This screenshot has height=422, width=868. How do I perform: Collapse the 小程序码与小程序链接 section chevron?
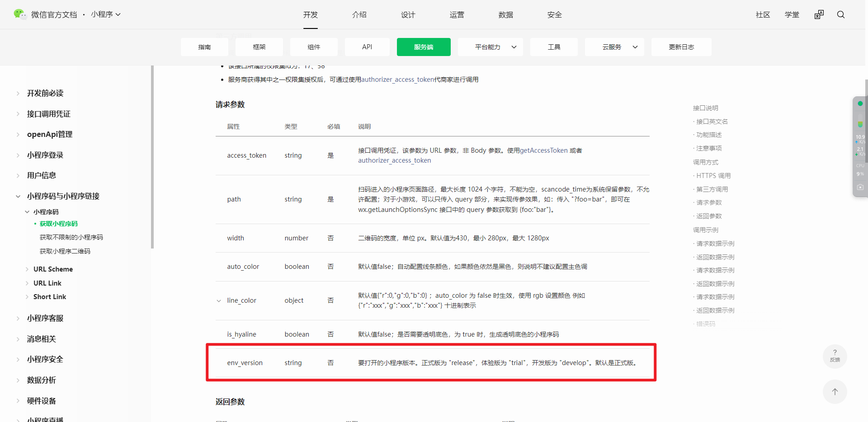18,196
